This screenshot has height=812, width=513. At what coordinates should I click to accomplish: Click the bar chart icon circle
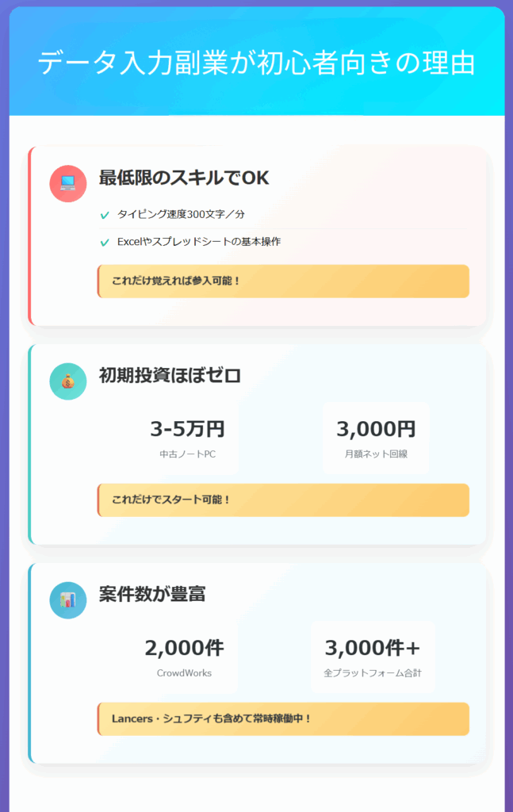(x=68, y=599)
